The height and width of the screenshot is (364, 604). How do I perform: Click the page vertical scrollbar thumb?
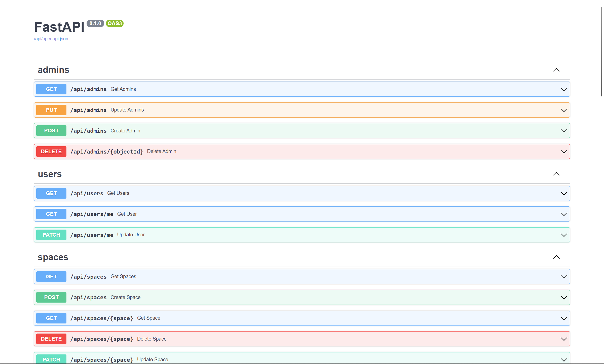pos(601,52)
